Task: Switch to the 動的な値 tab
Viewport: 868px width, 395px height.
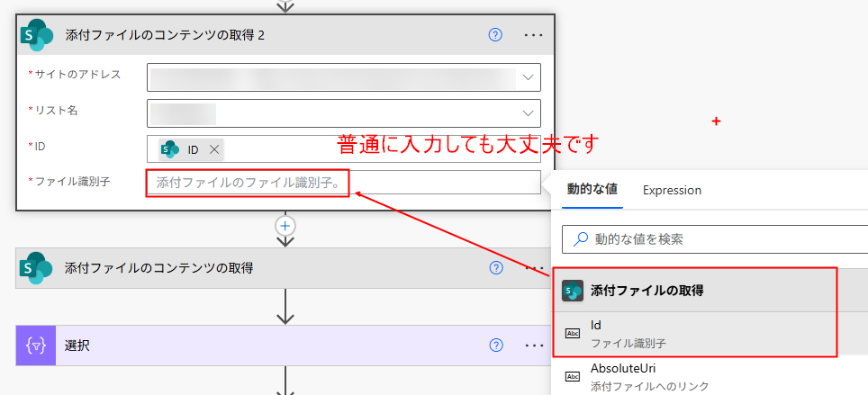Action: (x=592, y=190)
